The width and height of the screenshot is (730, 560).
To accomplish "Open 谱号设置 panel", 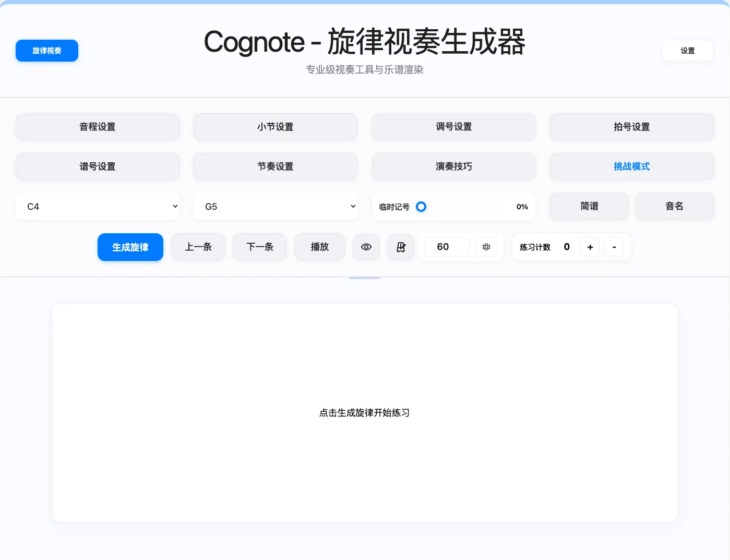I will pyautogui.click(x=98, y=166).
